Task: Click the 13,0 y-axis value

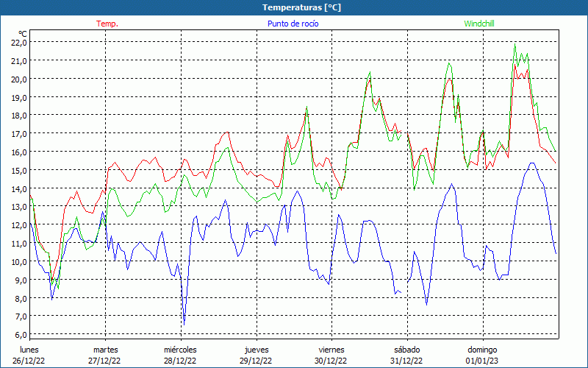Action: point(20,207)
